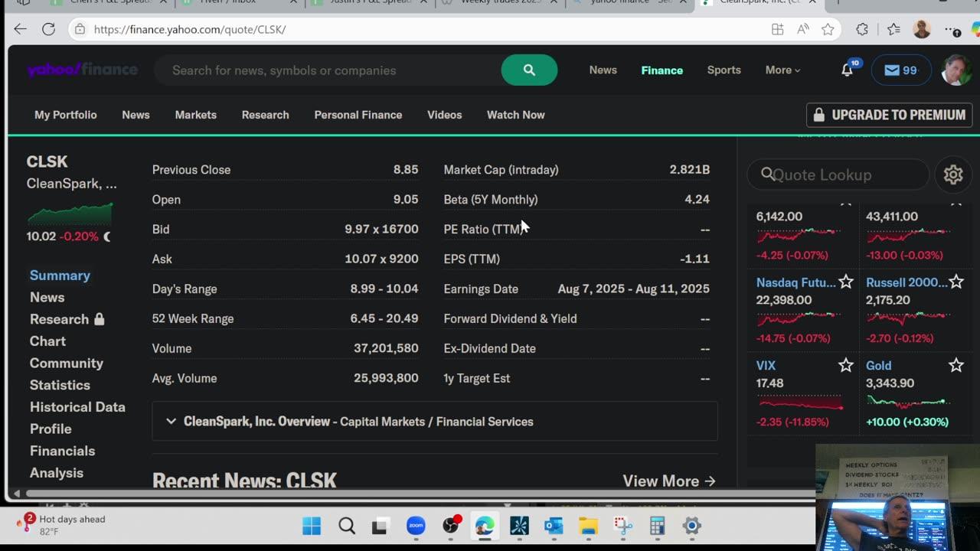This screenshot has height=551, width=980.
Task: Switch to OBS Studio in the taskbar
Action: (451, 526)
